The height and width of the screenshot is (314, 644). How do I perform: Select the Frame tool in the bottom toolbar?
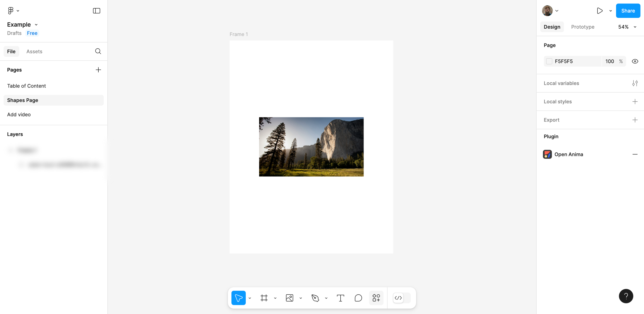pos(264,298)
